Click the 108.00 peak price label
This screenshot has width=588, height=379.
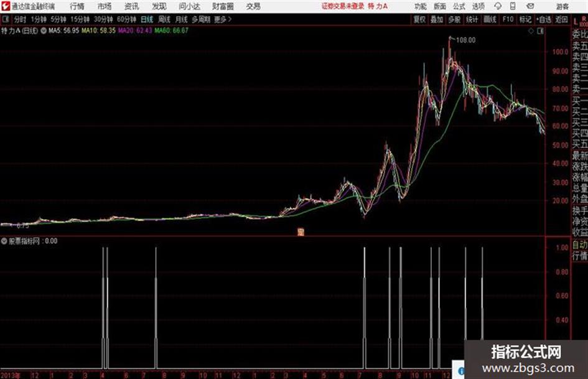pyautogui.click(x=465, y=40)
